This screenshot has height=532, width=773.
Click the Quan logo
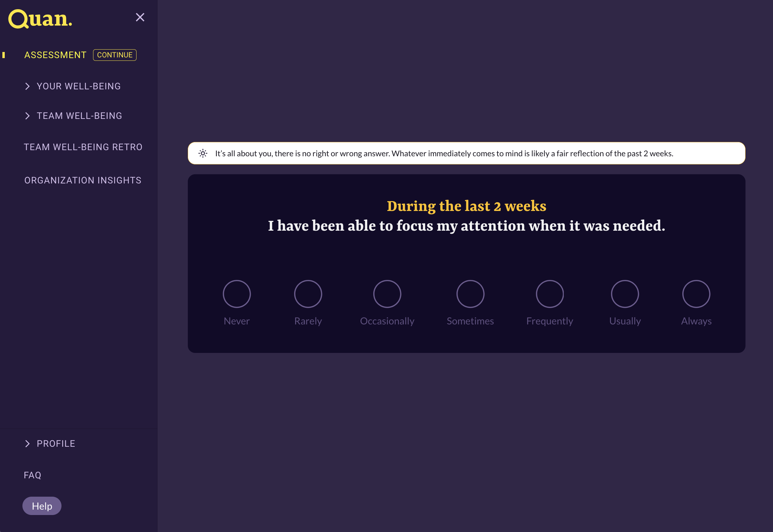pyautogui.click(x=40, y=19)
